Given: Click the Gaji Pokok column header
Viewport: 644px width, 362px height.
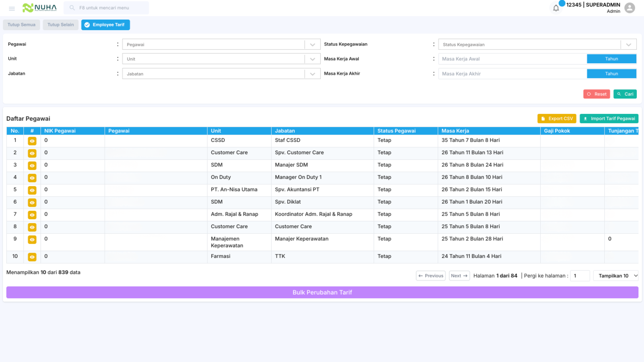Looking at the screenshot, I should pos(572,131).
